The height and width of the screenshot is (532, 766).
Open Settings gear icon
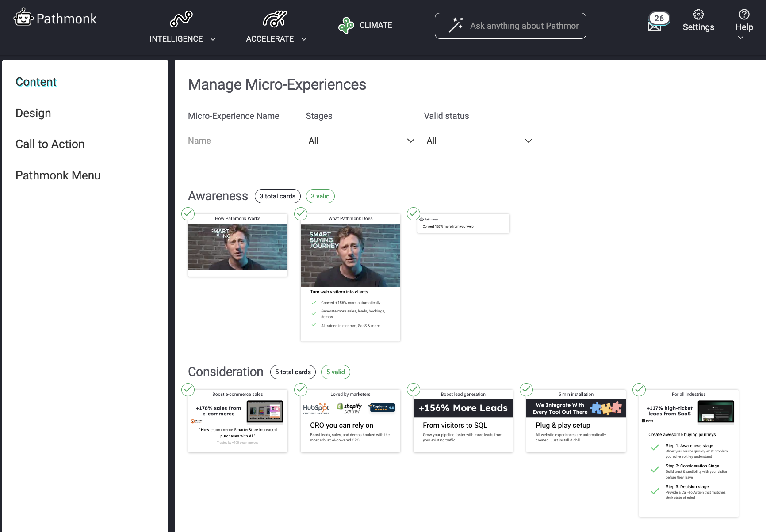[698, 15]
